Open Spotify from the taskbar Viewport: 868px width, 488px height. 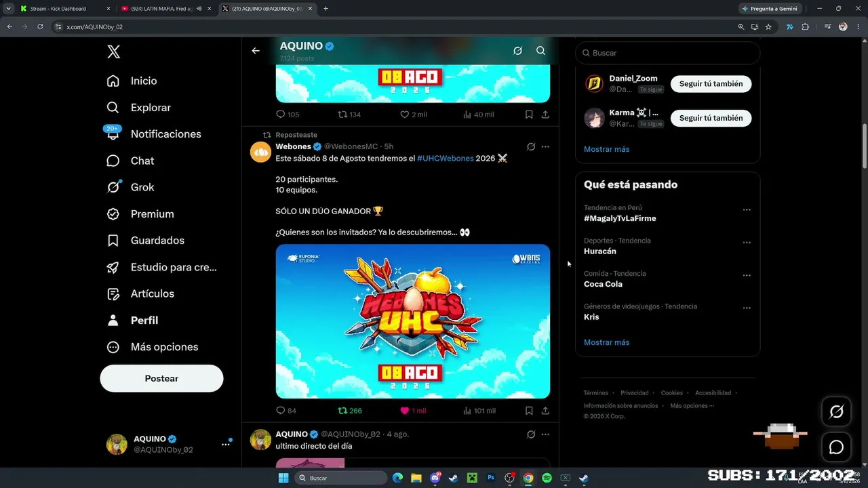tap(547, 478)
